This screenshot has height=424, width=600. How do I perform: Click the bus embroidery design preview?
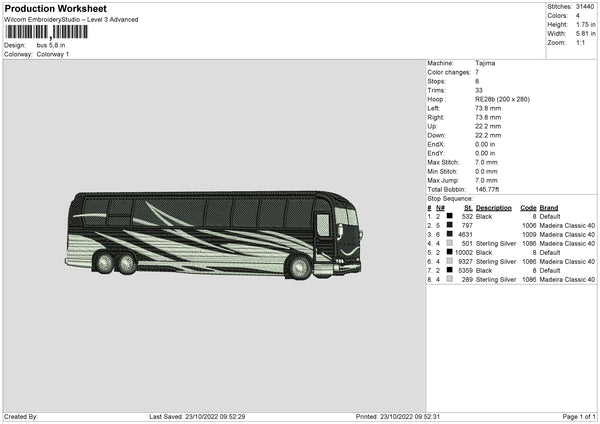tap(214, 235)
